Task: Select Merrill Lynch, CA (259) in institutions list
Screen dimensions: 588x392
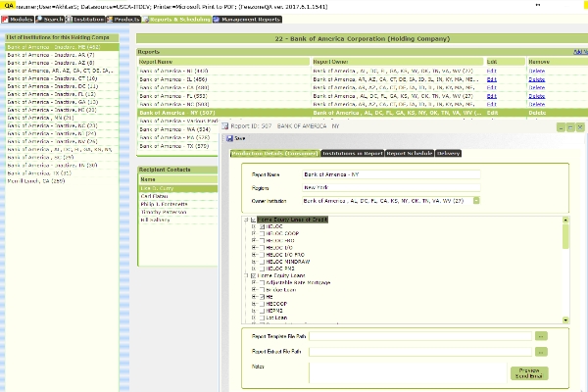Action: 62,181
